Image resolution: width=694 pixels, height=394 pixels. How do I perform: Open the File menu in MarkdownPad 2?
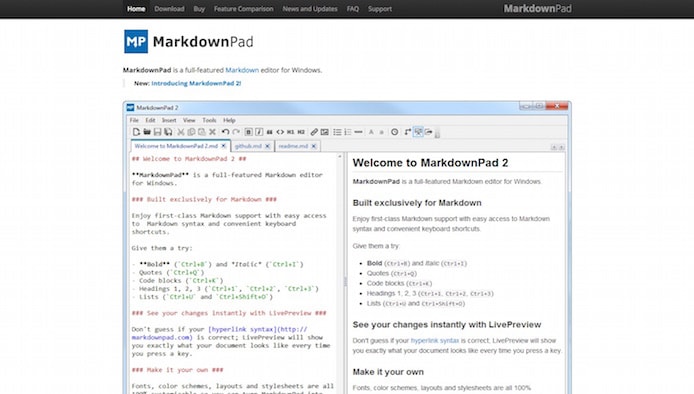coord(134,120)
